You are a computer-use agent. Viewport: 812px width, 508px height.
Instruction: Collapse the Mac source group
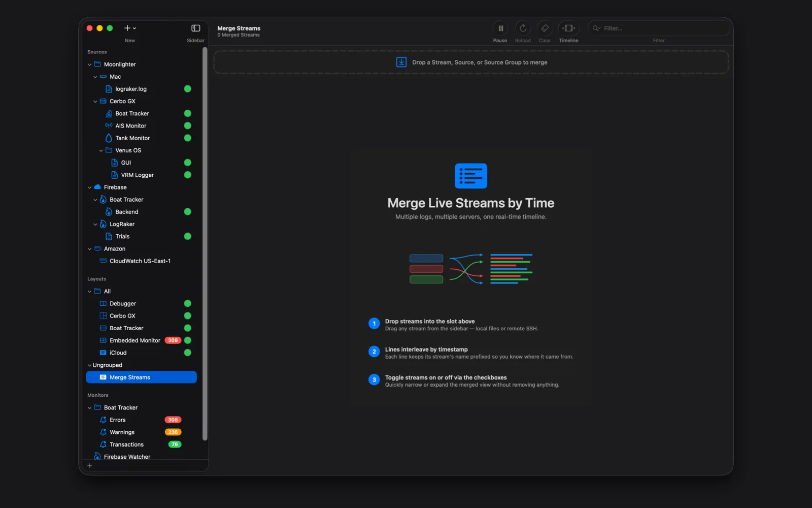click(x=95, y=77)
